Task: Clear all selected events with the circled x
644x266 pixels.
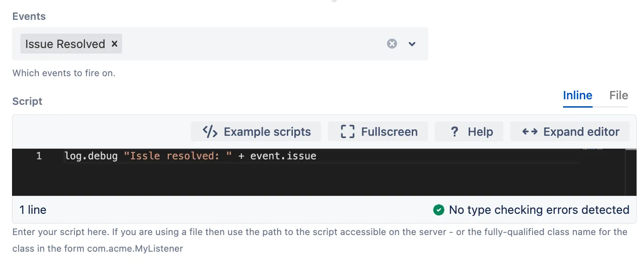Action: pyautogui.click(x=392, y=44)
